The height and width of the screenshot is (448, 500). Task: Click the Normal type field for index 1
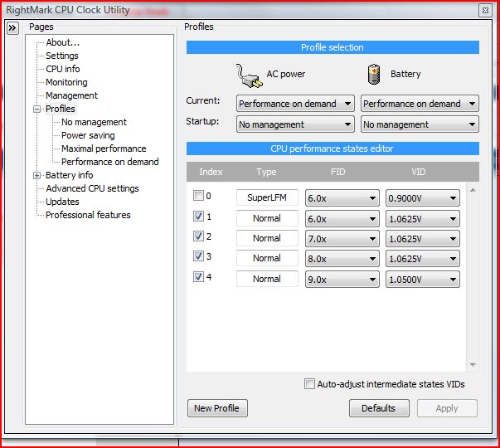tap(267, 218)
